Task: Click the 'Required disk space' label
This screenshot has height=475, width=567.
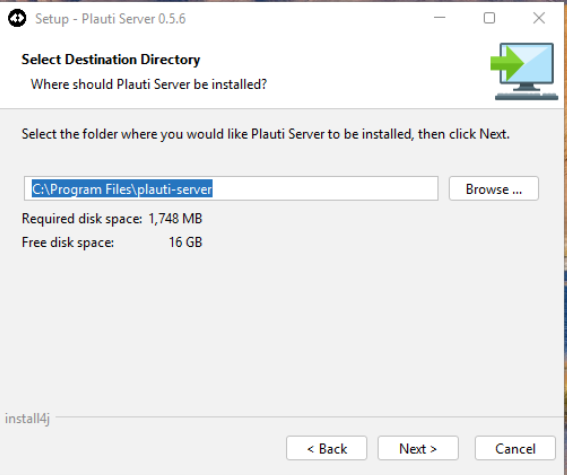Action: click(82, 219)
